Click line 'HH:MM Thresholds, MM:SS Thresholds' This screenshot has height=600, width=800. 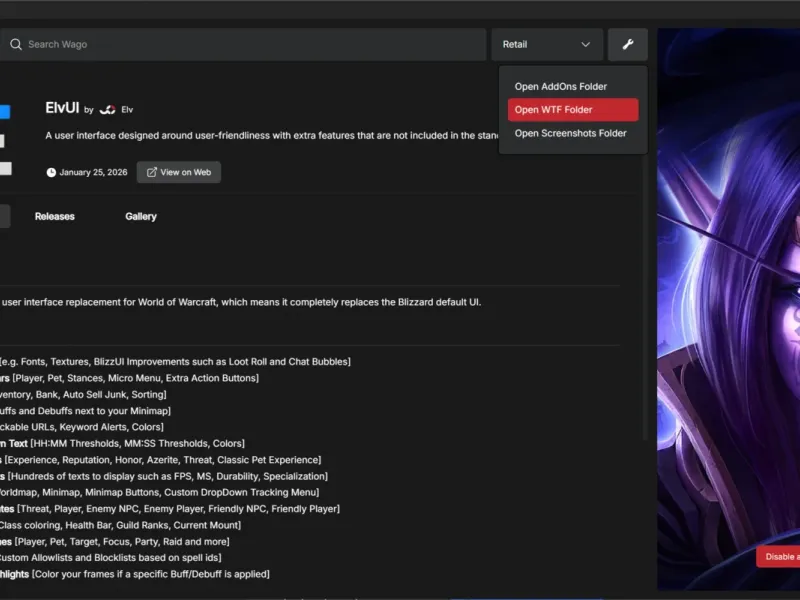[122, 443]
